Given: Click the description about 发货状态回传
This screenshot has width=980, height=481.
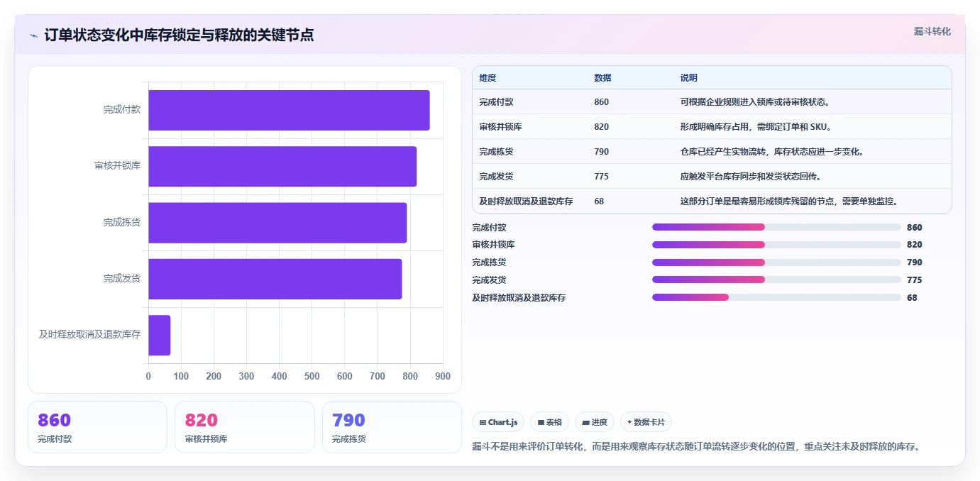Looking at the screenshot, I should pyautogui.click(x=750, y=177).
